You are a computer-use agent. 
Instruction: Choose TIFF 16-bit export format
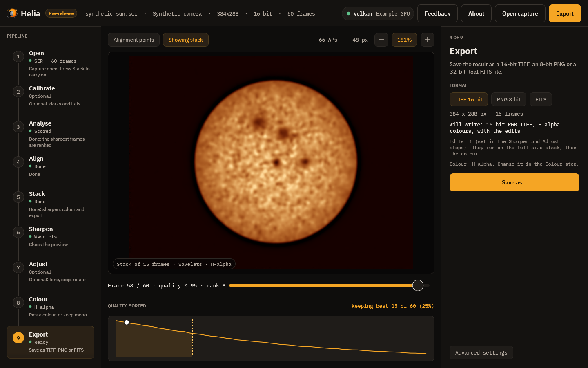(x=469, y=99)
